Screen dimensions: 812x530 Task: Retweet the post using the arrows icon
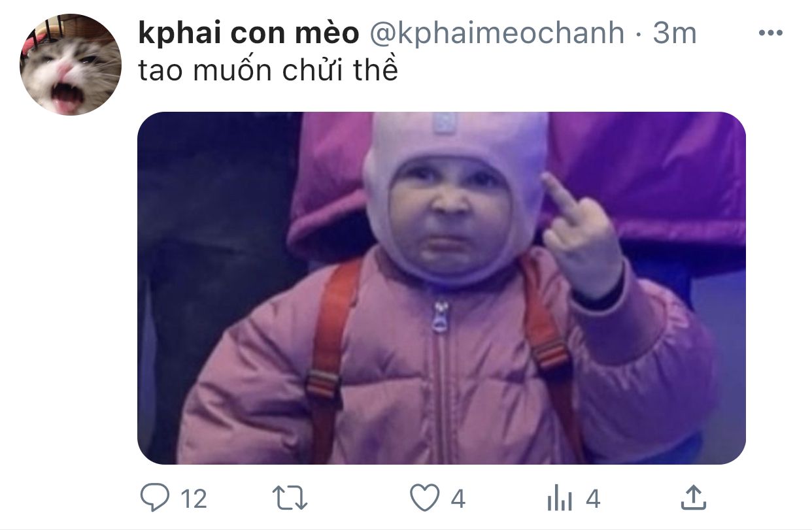click(x=290, y=499)
